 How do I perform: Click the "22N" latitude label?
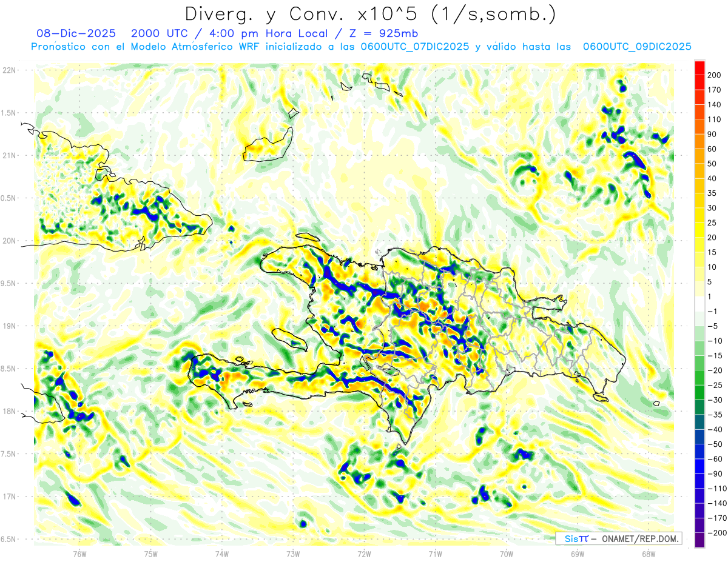click(x=9, y=70)
